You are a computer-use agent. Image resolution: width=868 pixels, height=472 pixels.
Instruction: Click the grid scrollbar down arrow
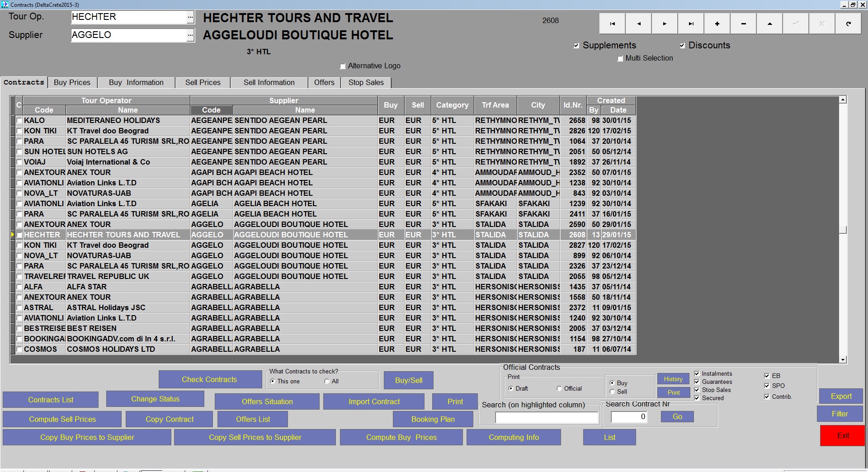point(843,359)
